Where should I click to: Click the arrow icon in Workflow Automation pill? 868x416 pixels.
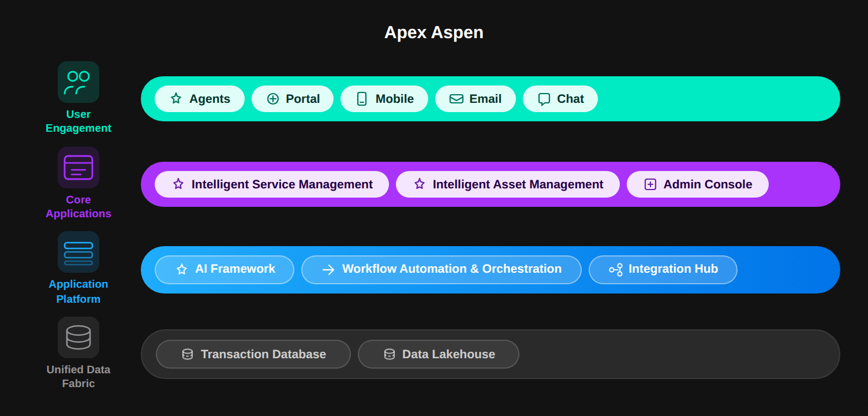(x=327, y=269)
